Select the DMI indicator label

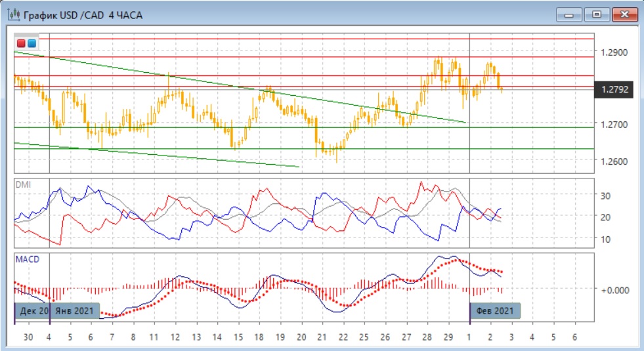[x=23, y=185]
